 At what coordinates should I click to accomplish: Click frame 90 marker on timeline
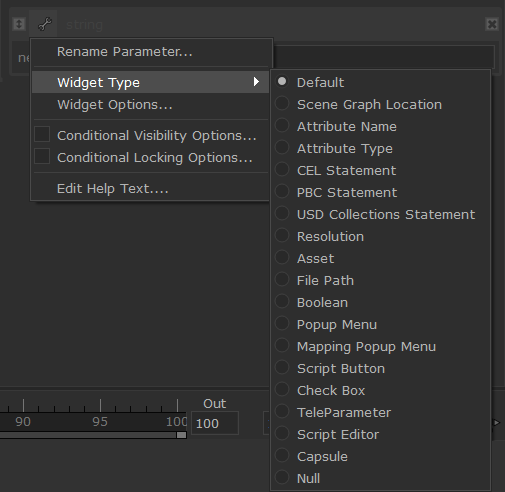[x=23, y=421]
